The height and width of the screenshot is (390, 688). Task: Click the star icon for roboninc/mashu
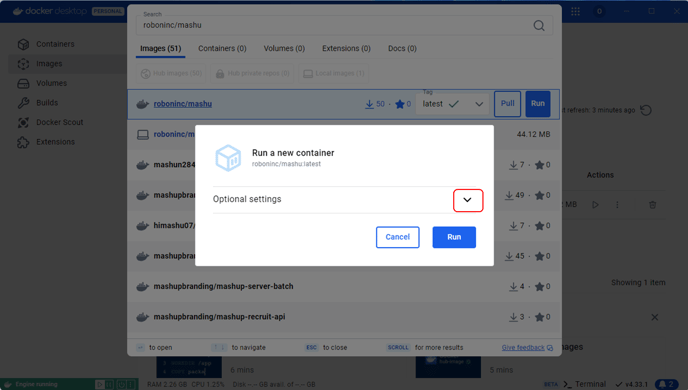[x=400, y=104]
